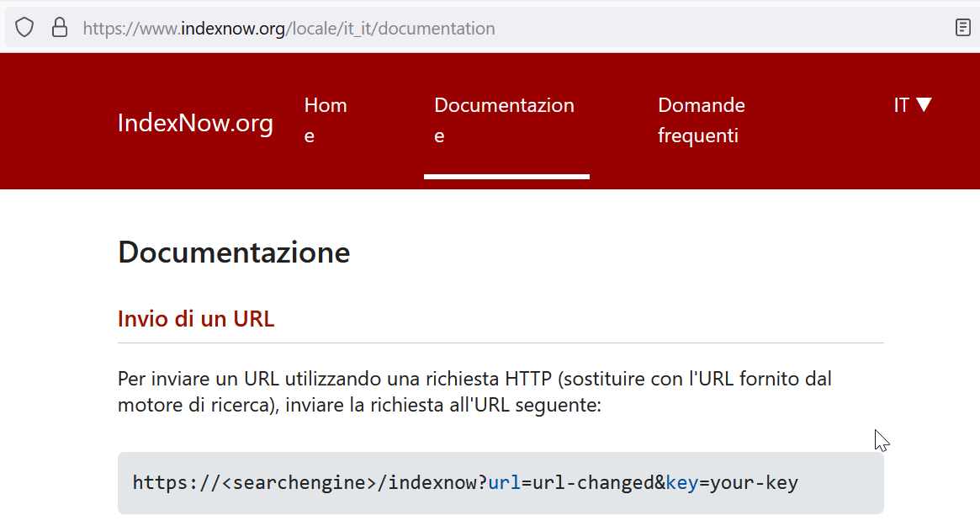Screen dimensions: 980x526
Task: Expand the IT language dropdown
Action: pos(913,105)
